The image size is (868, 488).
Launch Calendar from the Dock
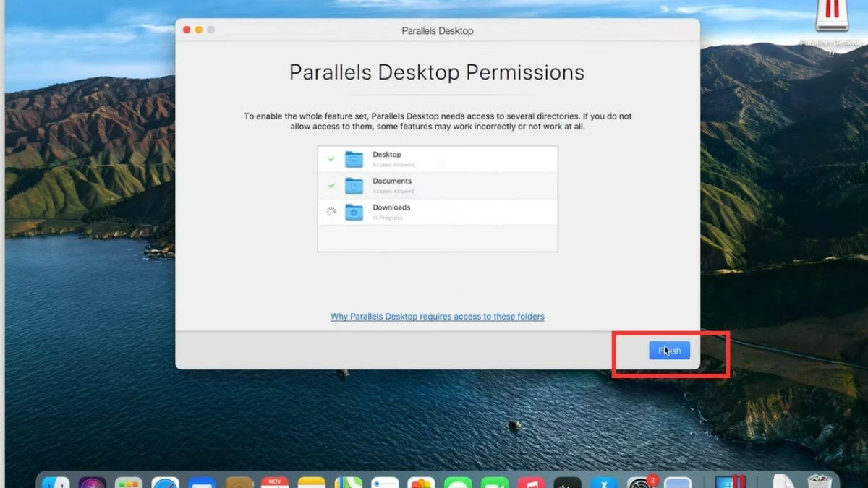click(275, 483)
